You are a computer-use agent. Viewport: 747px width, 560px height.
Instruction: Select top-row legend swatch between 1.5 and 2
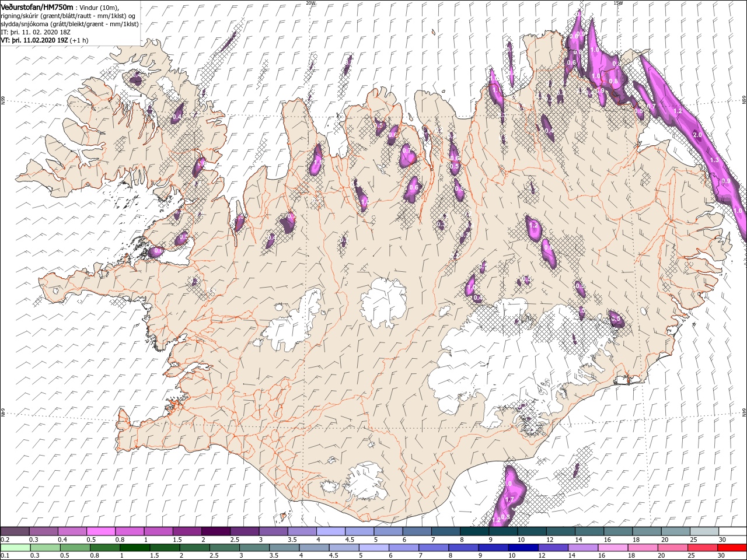point(187,531)
